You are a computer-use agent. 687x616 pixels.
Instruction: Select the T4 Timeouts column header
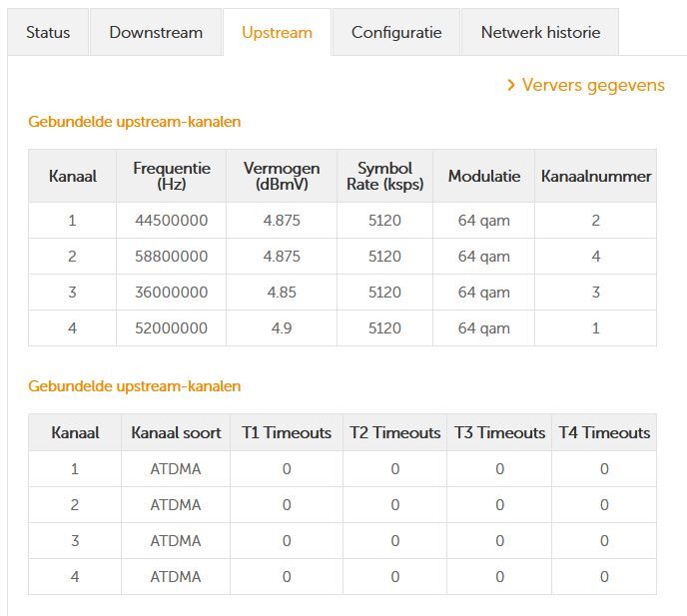coord(604,432)
